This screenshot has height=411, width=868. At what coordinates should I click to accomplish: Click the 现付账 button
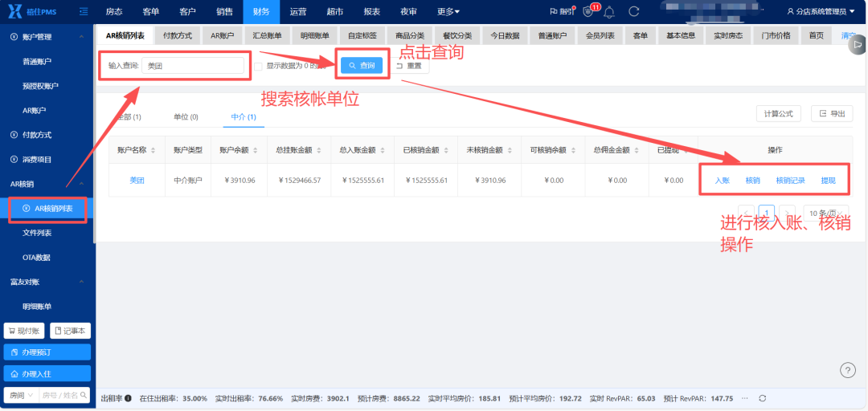coord(24,331)
